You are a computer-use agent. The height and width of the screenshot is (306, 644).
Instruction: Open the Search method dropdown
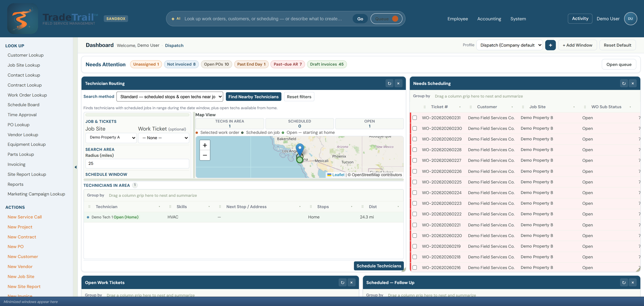pos(170,97)
